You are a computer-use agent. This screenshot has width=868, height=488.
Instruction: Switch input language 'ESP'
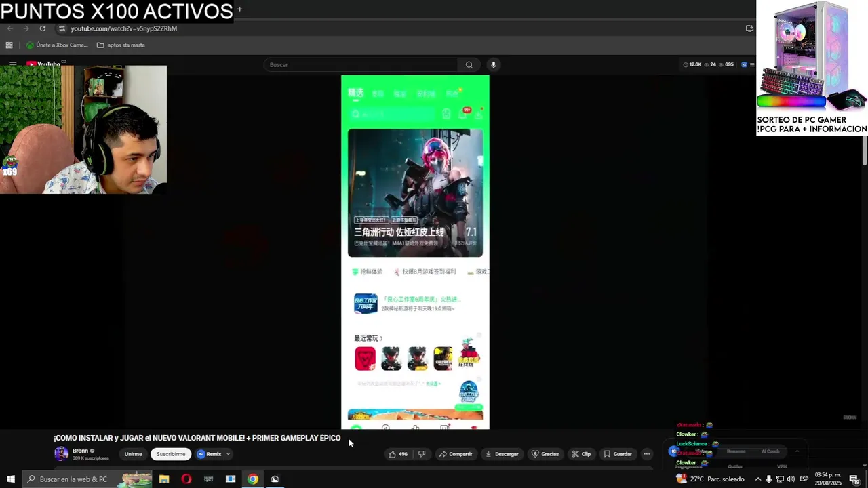point(804,479)
